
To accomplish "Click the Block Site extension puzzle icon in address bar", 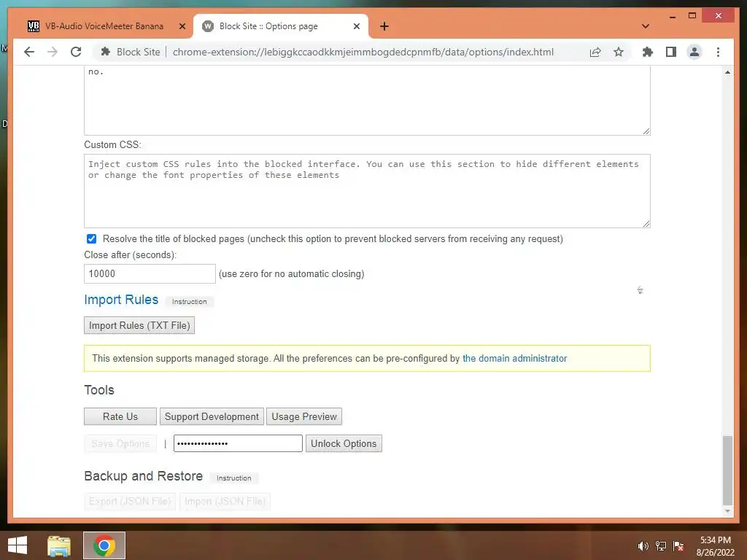I will pos(106,52).
